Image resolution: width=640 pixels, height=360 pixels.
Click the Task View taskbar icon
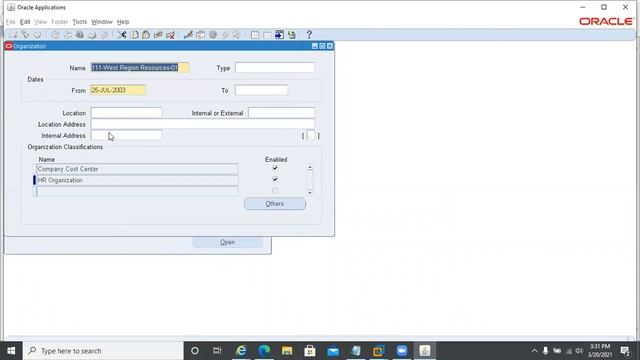(x=217, y=351)
